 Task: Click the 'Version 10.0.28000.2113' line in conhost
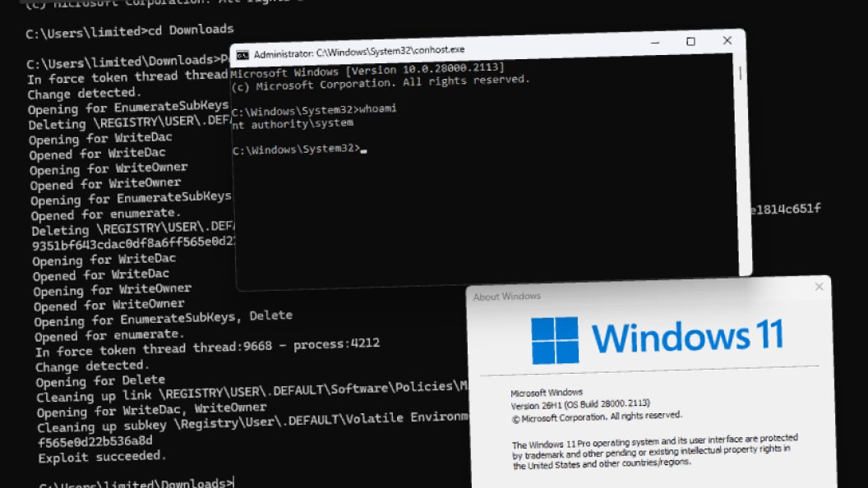pyautogui.click(x=367, y=71)
